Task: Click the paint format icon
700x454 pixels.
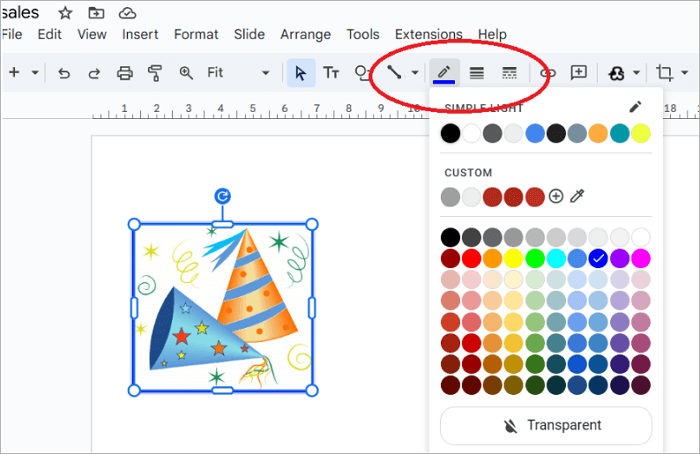Action: tap(155, 73)
